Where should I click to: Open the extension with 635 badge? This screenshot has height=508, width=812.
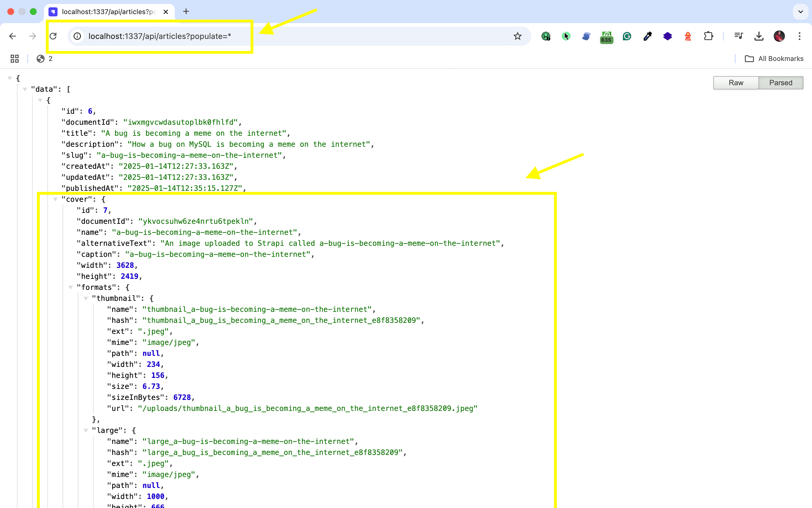coord(606,37)
